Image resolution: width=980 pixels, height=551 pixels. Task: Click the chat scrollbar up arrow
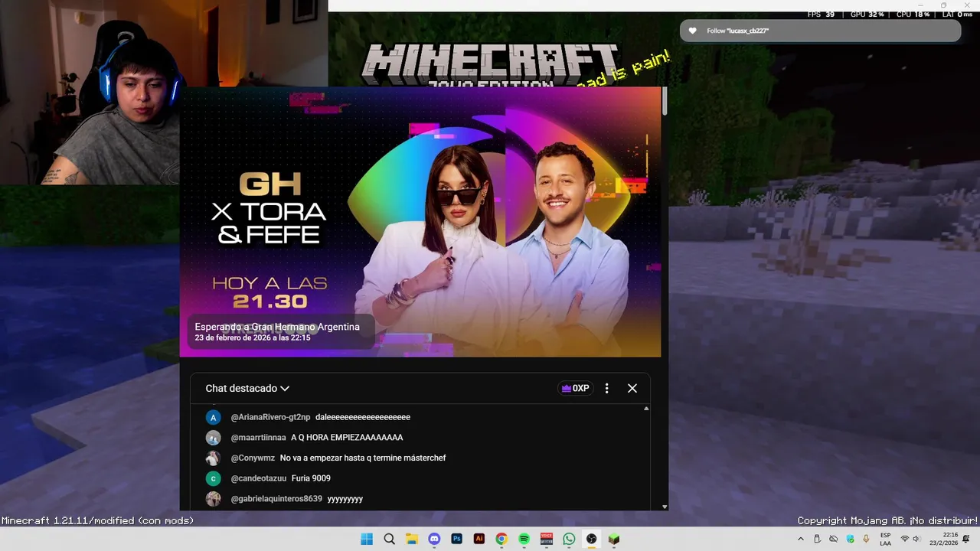pos(646,409)
